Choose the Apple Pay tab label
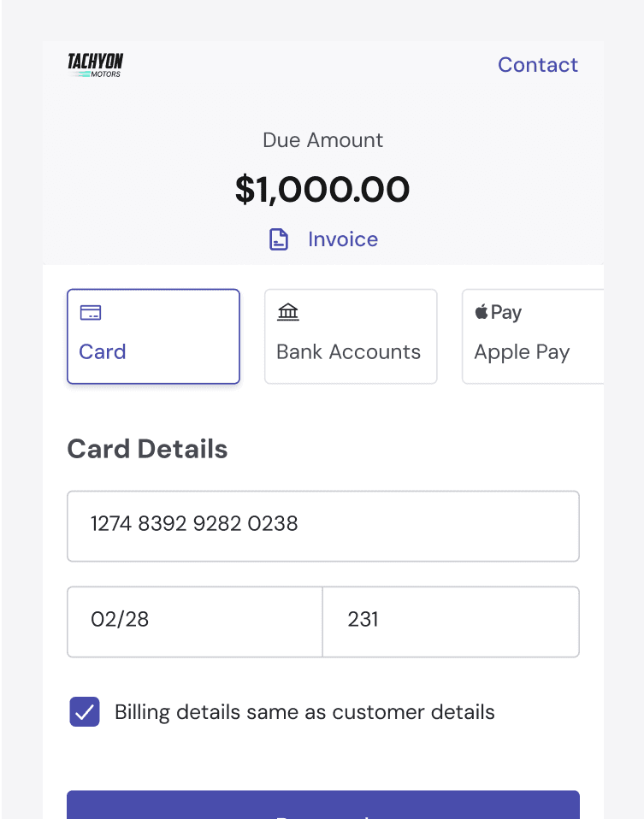 coord(522,352)
